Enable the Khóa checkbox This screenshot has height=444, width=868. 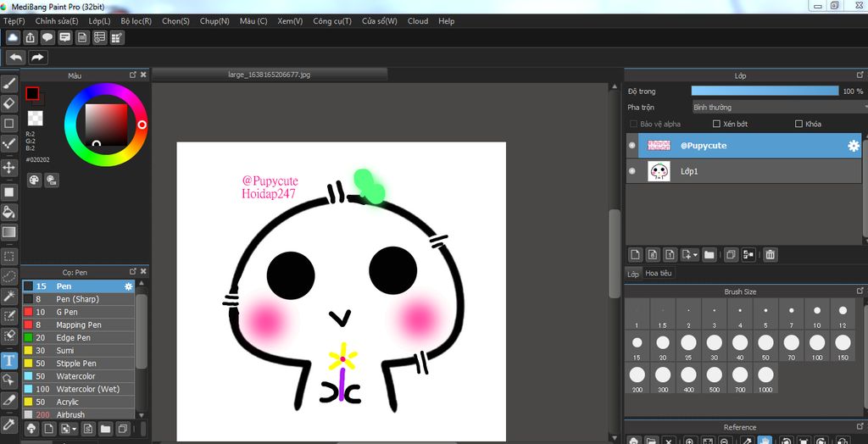click(798, 124)
